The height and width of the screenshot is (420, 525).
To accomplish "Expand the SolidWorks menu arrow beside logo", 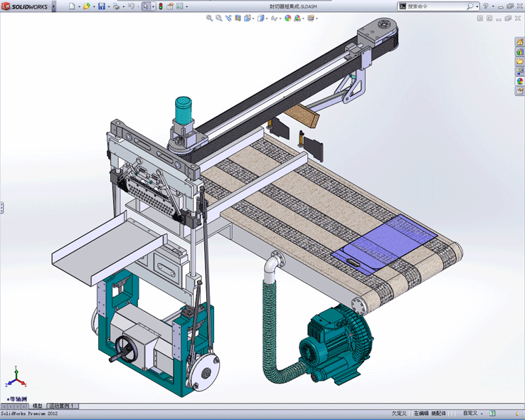I will (x=55, y=6).
